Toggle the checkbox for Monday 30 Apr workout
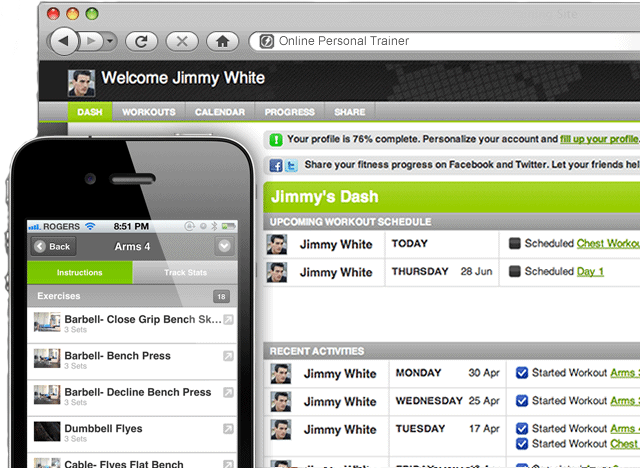Screen dimensions: 640x468 point(521,373)
